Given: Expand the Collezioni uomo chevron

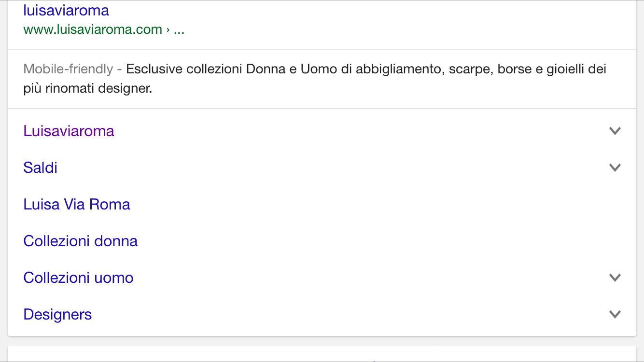Looking at the screenshot, I should [615, 278].
